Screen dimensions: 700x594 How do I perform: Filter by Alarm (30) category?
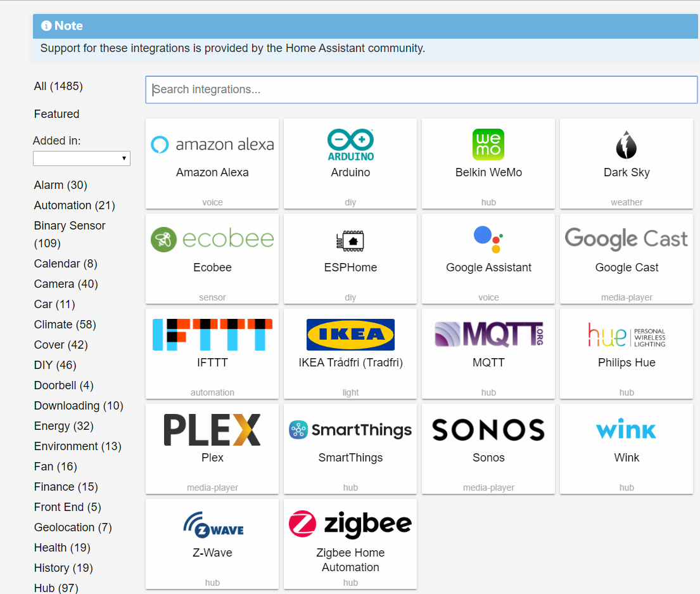coord(61,185)
